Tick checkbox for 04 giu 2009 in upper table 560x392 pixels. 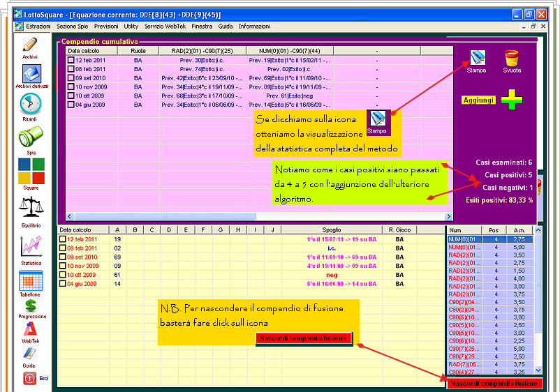(71, 105)
